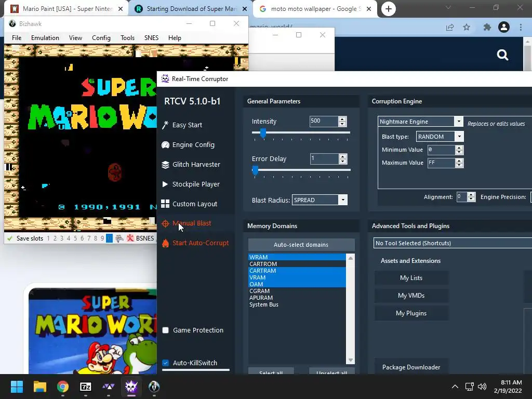Click the Bizhawk window title icon

click(x=12, y=24)
